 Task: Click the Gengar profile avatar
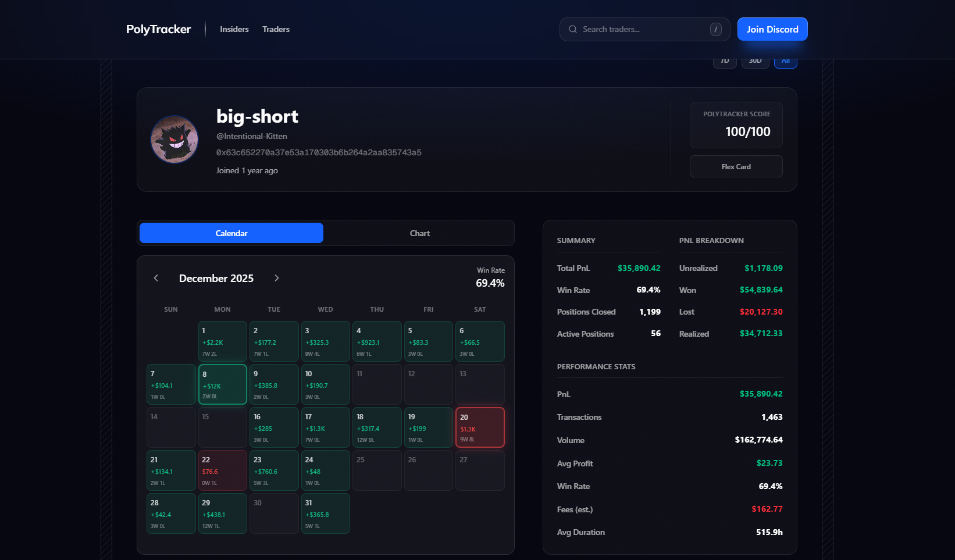point(174,140)
